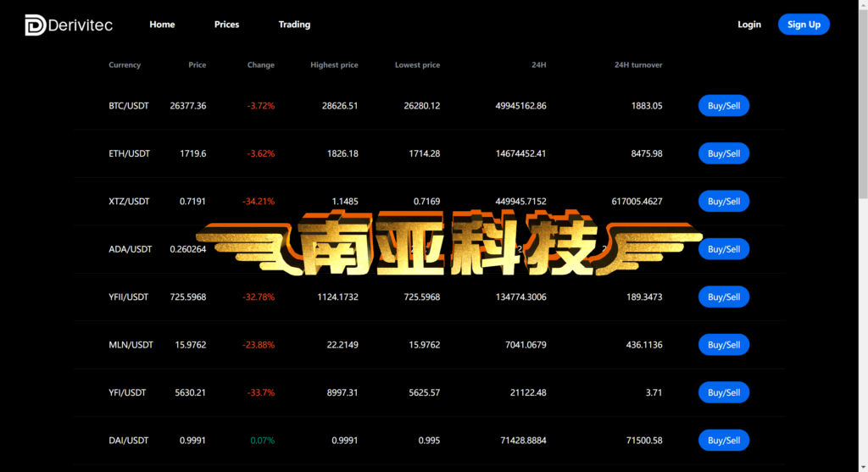This screenshot has width=868, height=472.
Task: Open the Home menu item
Action: coord(162,25)
